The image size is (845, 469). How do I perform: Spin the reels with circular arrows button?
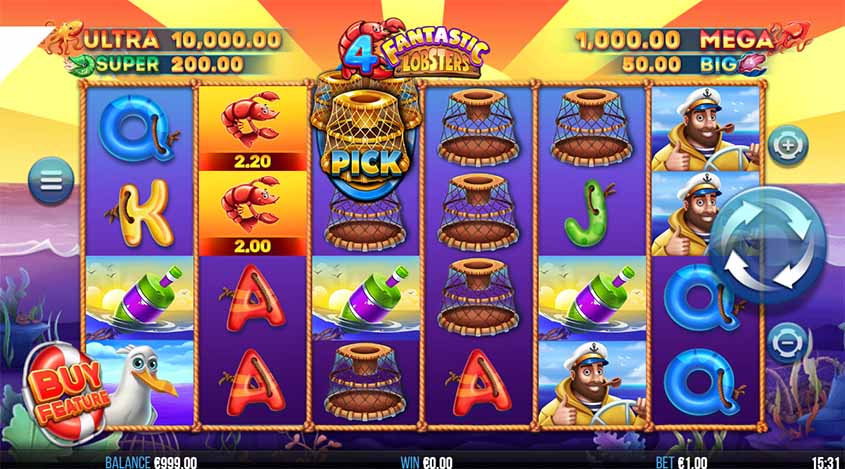[767, 245]
